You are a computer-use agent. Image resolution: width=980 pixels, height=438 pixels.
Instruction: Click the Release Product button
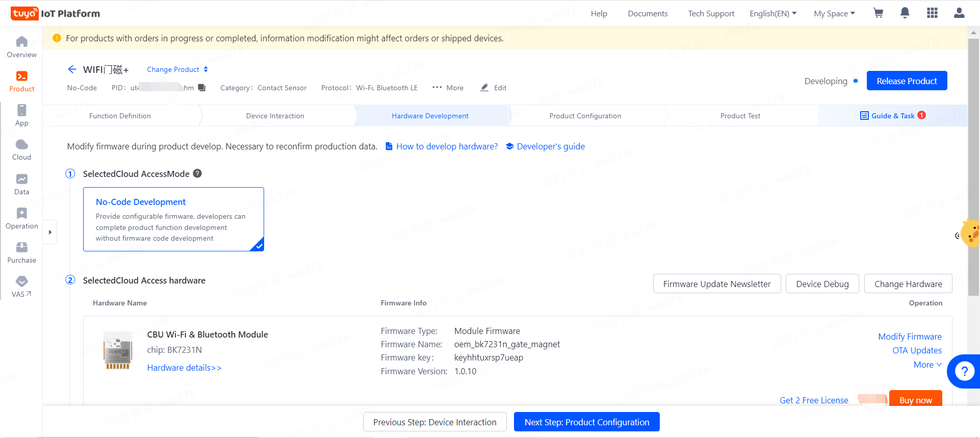tap(907, 81)
